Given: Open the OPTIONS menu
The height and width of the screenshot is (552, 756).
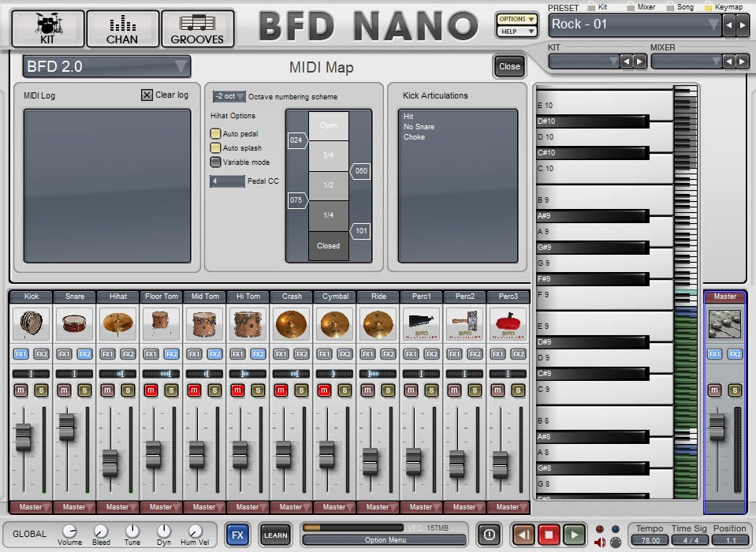Looking at the screenshot, I should [517, 19].
